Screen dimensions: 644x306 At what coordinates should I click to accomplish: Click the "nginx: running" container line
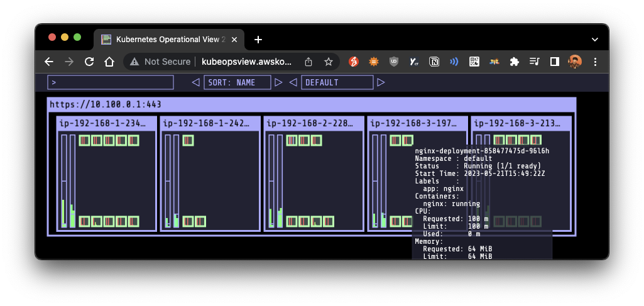click(451, 204)
